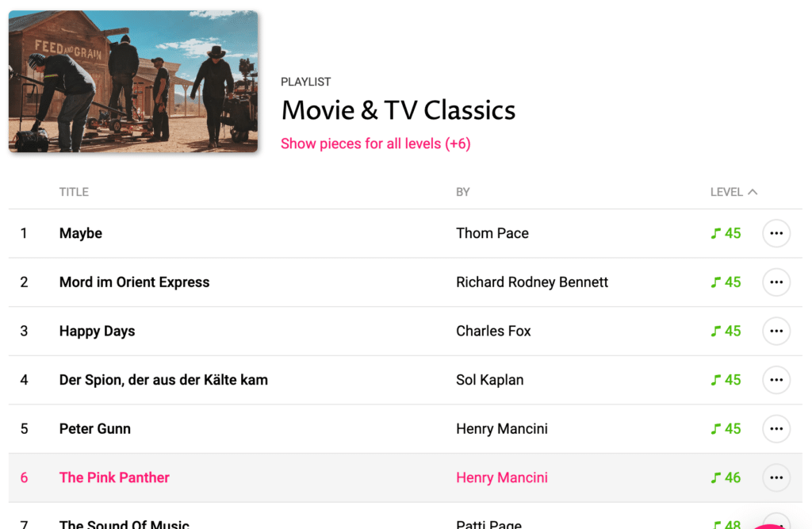
Task: Open more options for Maybe
Action: click(x=776, y=233)
